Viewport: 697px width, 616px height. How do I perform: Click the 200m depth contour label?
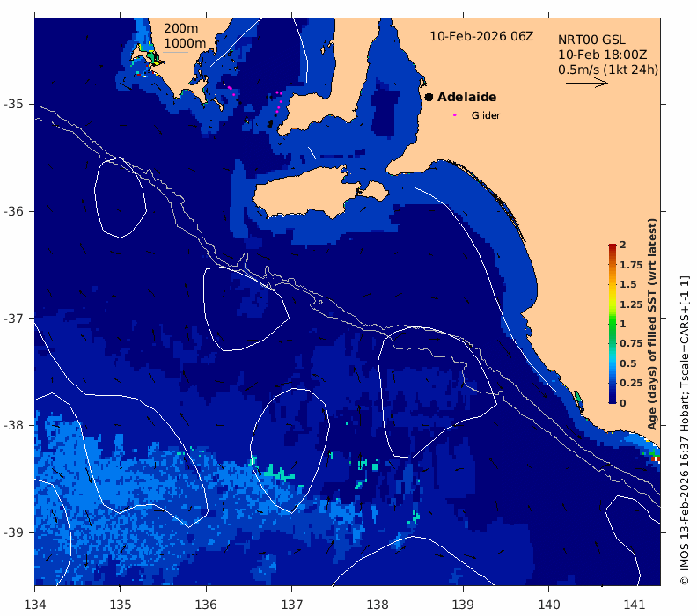point(181,28)
